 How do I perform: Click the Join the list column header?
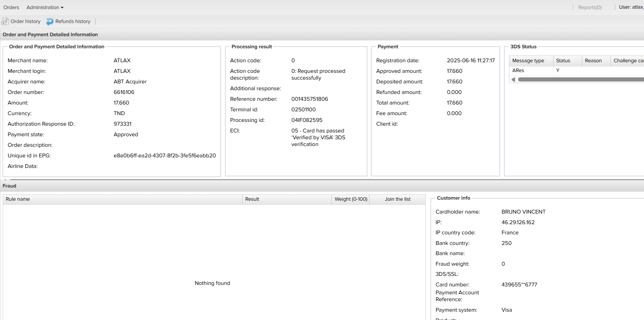[x=397, y=199]
